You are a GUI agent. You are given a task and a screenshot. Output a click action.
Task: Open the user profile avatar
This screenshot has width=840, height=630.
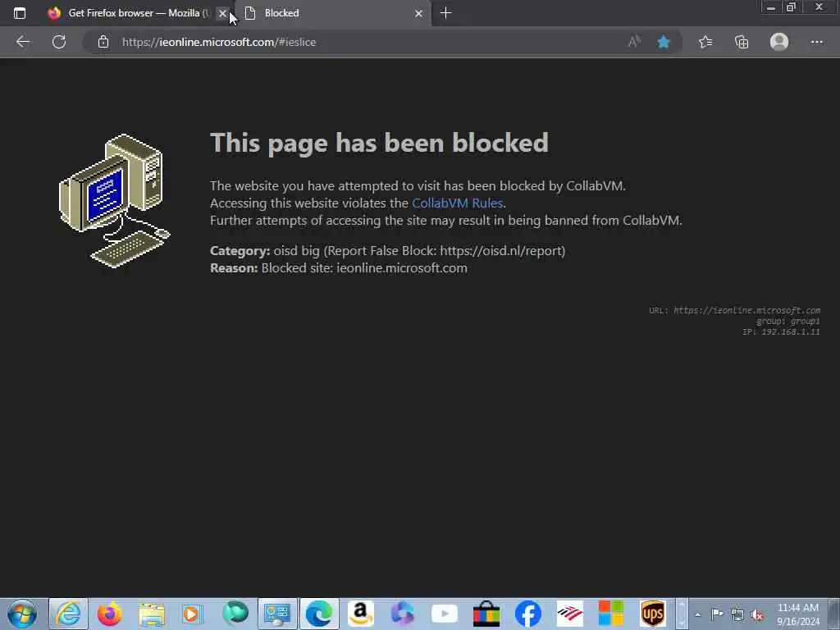(779, 42)
